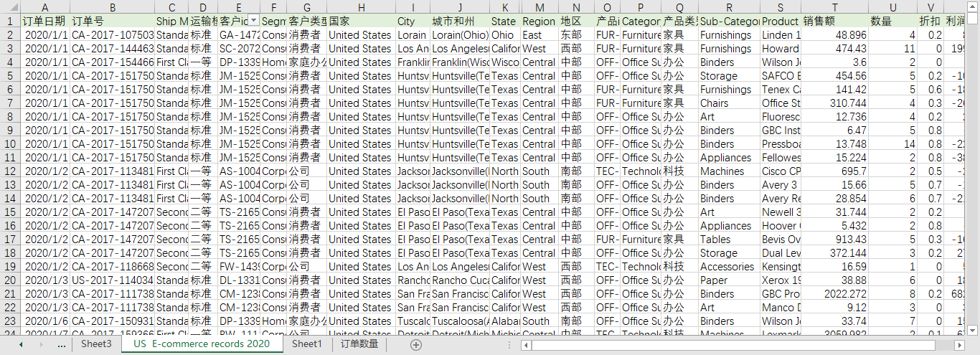Click the 订单日期 header cell
980x355 pixels.
point(44,21)
